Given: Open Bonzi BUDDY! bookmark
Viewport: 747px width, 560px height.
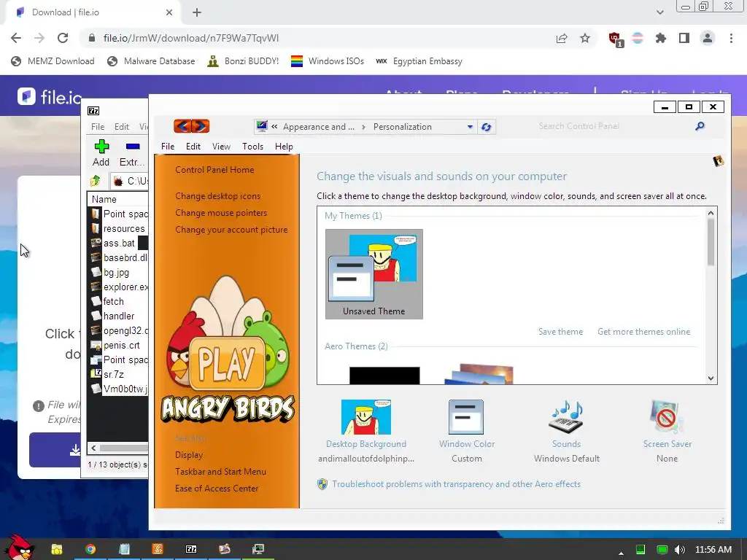Looking at the screenshot, I should point(243,61).
